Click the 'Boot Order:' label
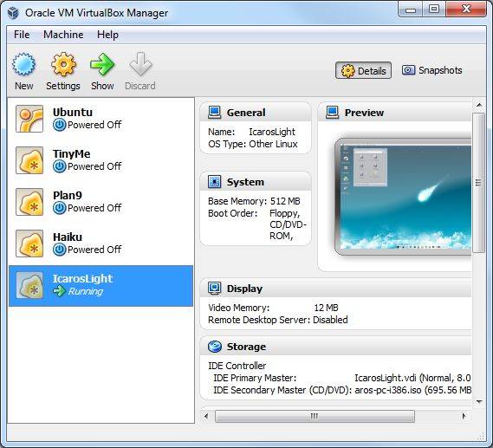 [233, 213]
